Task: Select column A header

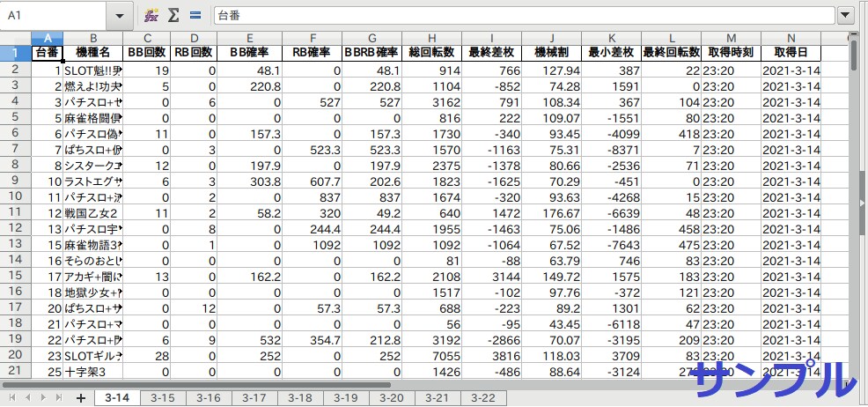Action: [x=48, y=38]
